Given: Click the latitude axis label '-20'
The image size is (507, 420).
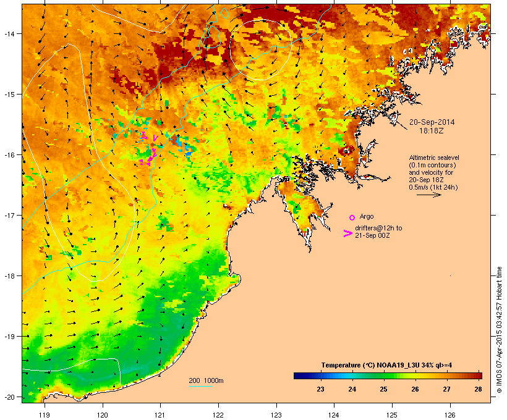Looking at the screenshot, I should [9, 397].
